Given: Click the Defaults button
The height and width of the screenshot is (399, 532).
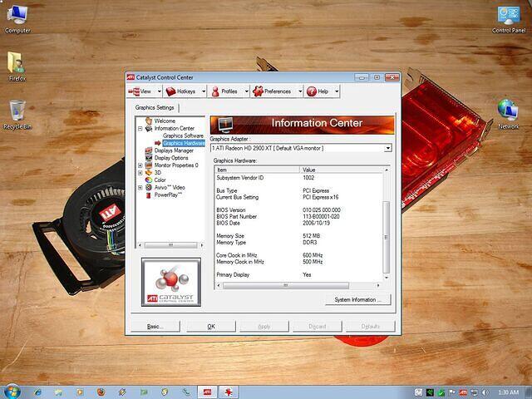Looking at the screenshot, I should pos(371,327).
